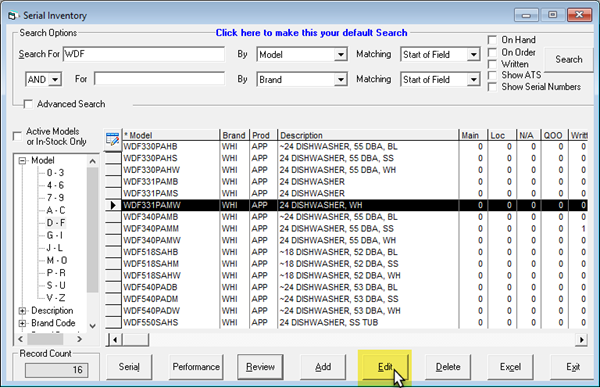600x388 pixels.
Task: Select row WDF340PAMM
Action: 355,229
